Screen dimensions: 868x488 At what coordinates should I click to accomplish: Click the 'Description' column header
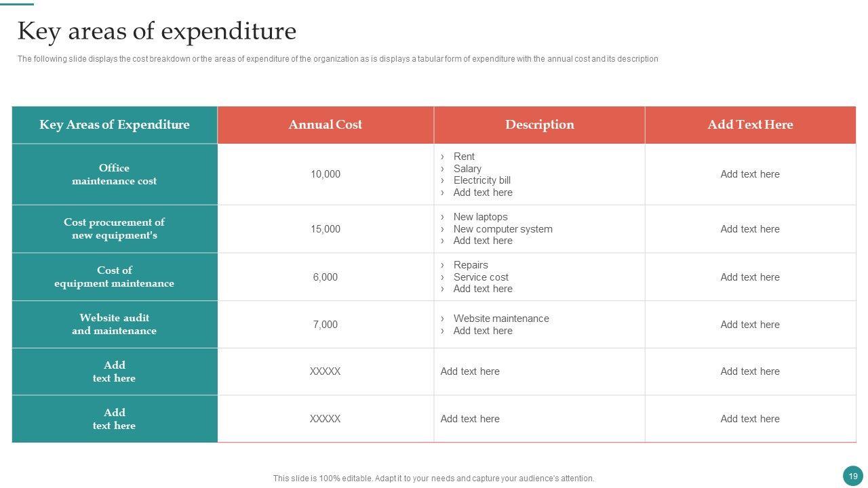pyautogui.click(x=539, y=125)
